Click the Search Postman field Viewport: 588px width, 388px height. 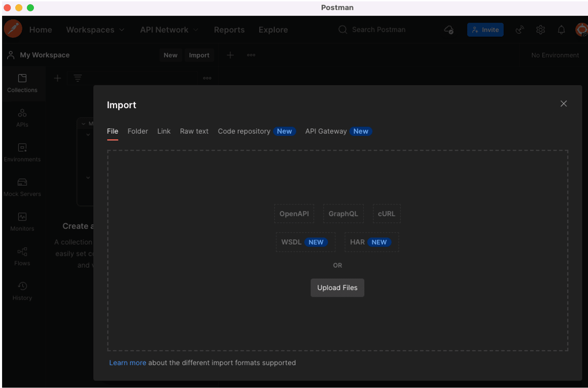point(378,30)
